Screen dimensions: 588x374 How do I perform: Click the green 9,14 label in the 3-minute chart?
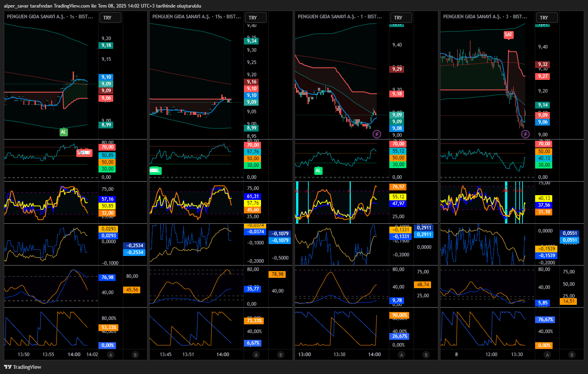[543, 105]
